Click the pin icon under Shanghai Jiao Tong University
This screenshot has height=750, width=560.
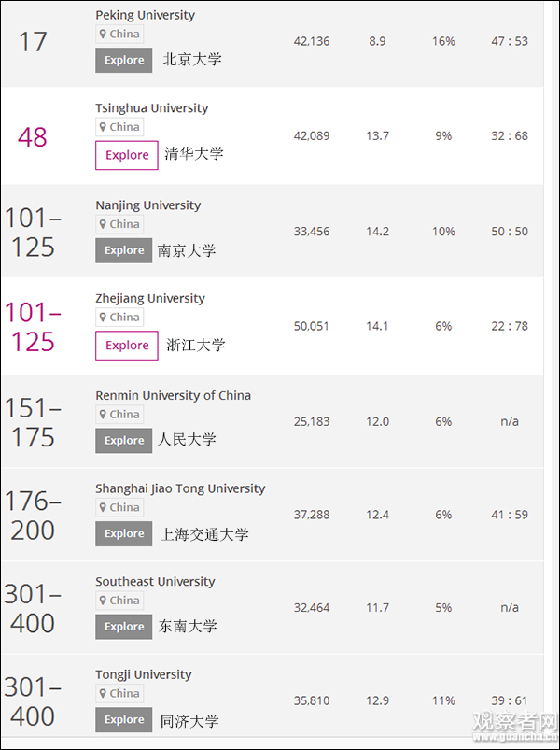[x=104, y=508]
